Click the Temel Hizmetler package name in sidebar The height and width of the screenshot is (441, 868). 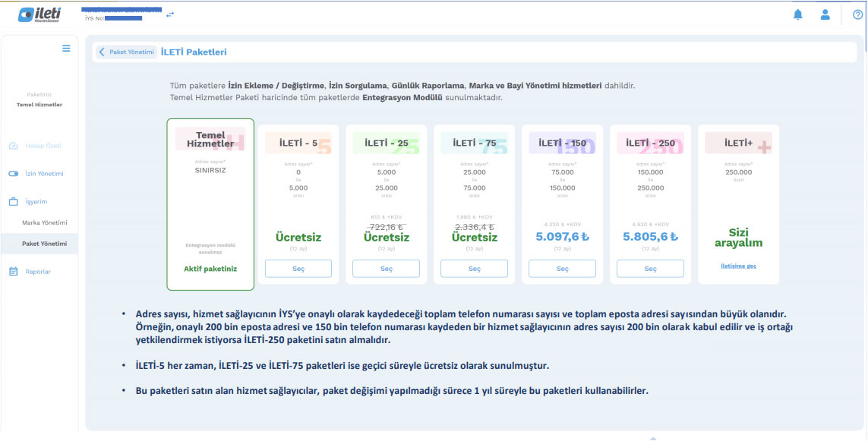(x=39, y=106)
